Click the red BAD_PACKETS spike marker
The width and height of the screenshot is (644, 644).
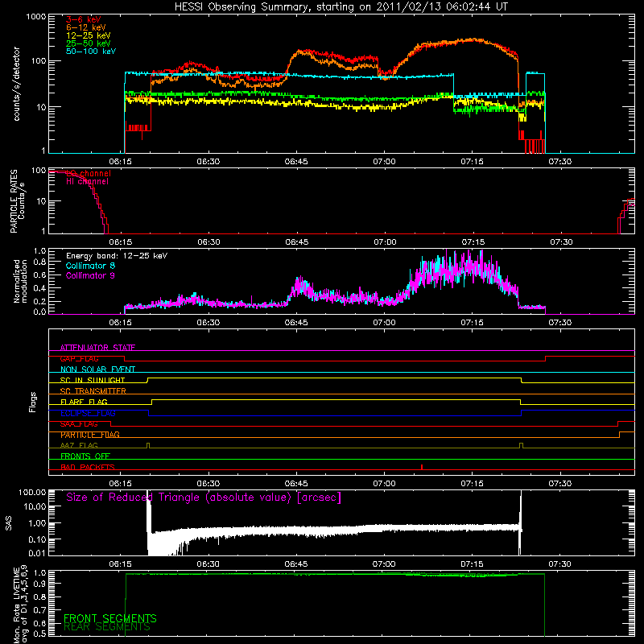tap(422, 467)
